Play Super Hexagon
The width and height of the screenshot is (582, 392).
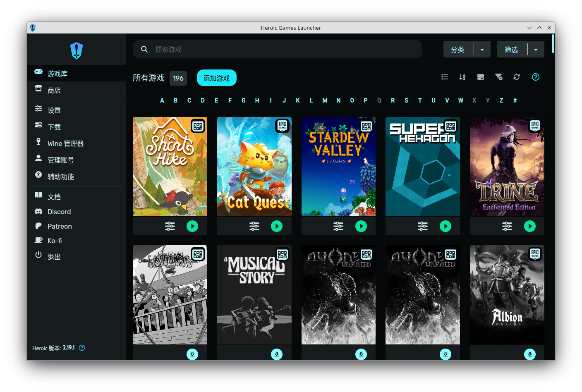pyautogui.click(x=445, y=226)
